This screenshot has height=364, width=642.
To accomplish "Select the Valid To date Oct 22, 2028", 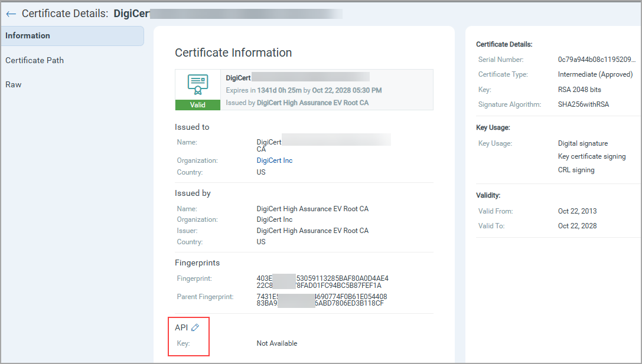I will (x=577, y=226).
